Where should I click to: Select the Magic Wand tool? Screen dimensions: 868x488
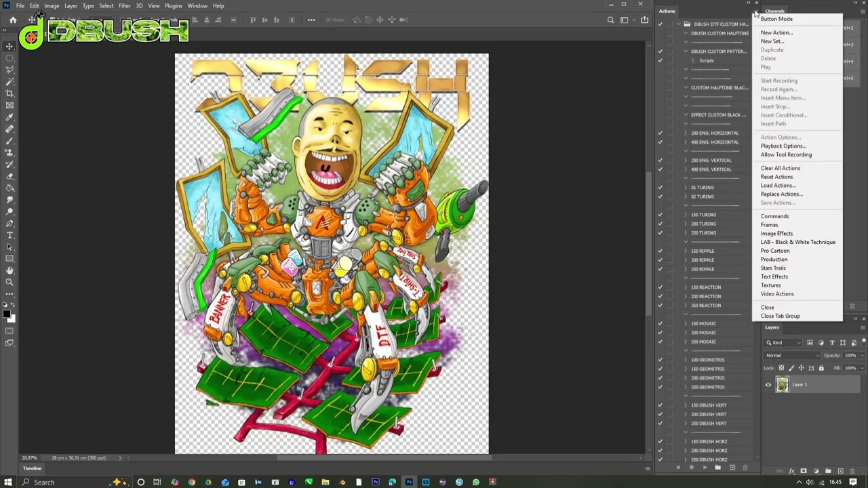[9, 81]
